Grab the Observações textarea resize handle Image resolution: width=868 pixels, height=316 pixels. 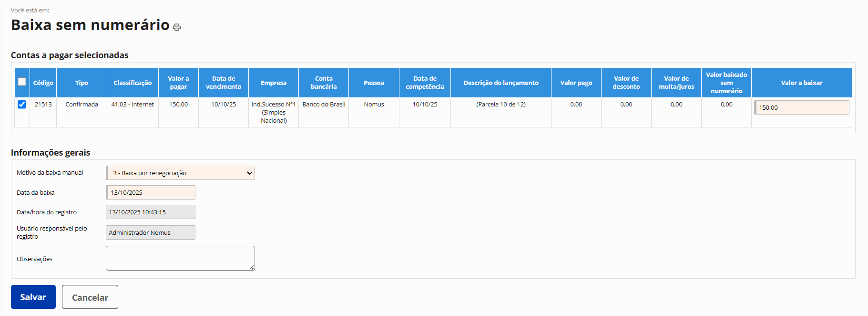coord(252,267)
